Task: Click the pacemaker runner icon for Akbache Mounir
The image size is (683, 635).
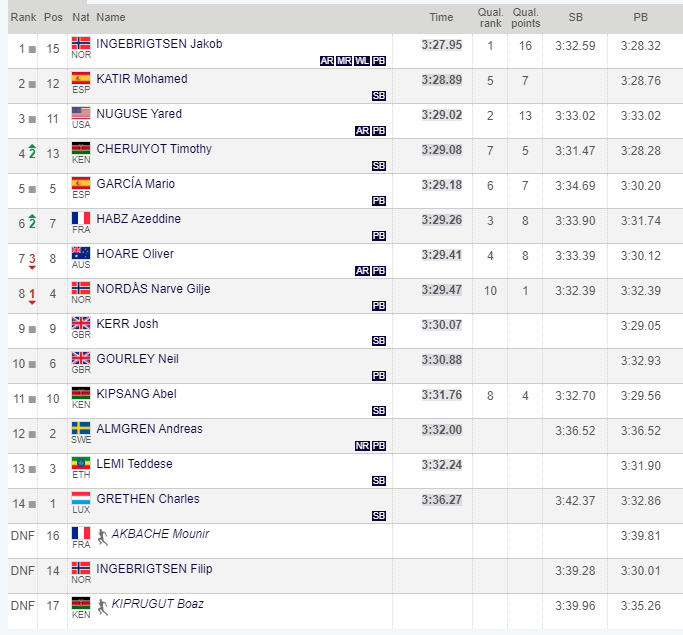Action: (x=102, y=537)
